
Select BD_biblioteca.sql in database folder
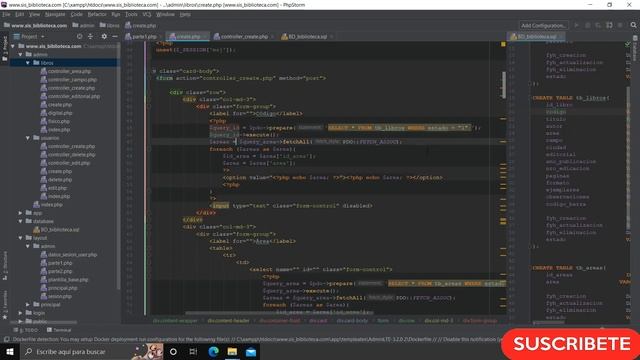pyautogui.click(x=56, y=229)
